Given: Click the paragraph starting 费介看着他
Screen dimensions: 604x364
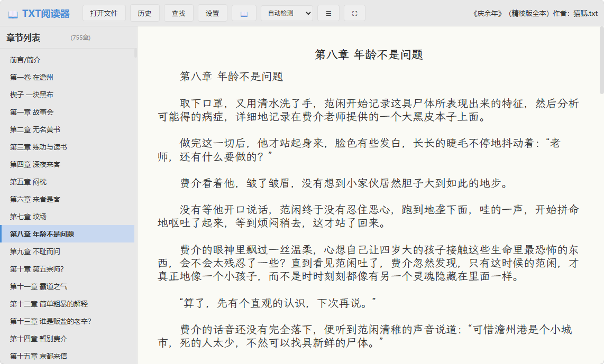Looking at the screenshot, I should [344, 183].
